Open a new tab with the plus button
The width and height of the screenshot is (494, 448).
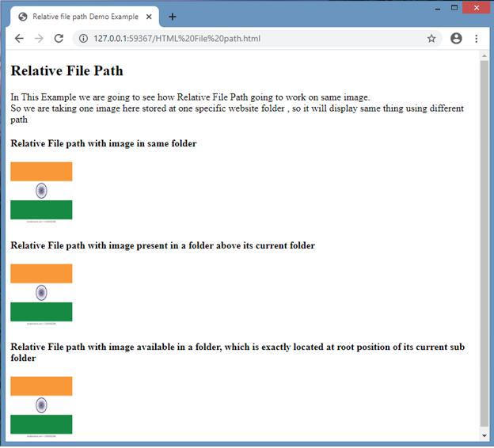tap(173, 17)
